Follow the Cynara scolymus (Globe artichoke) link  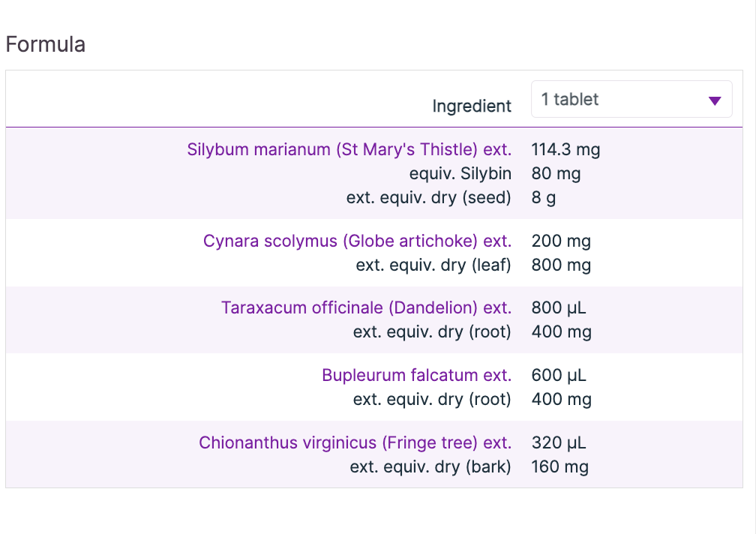point(357,241)
